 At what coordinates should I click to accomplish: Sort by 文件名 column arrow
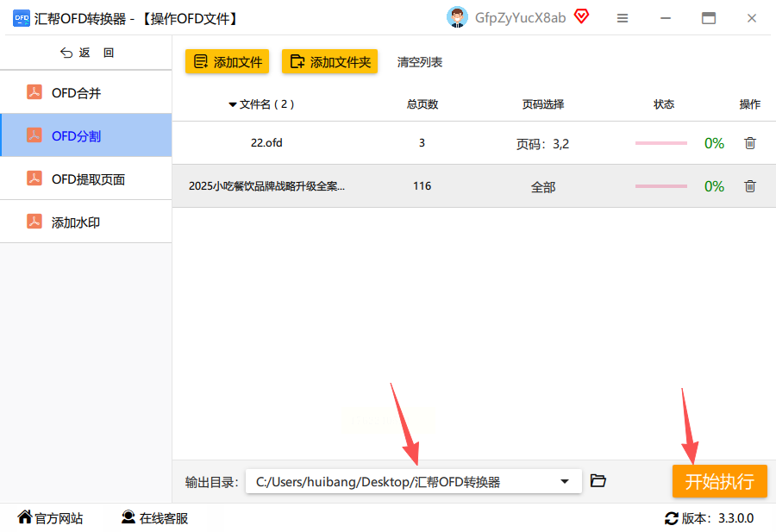point(233,104)
